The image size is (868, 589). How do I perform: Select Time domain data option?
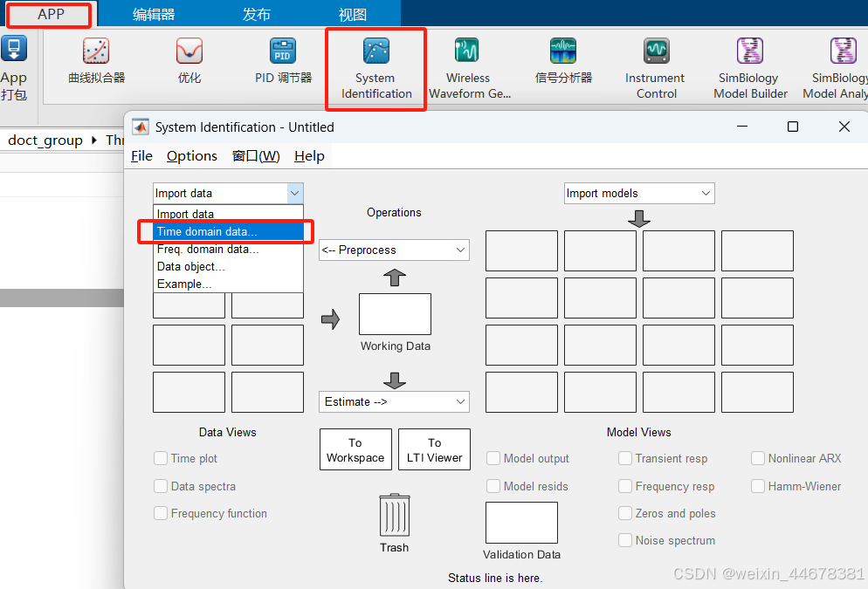[x=229, y=231]
